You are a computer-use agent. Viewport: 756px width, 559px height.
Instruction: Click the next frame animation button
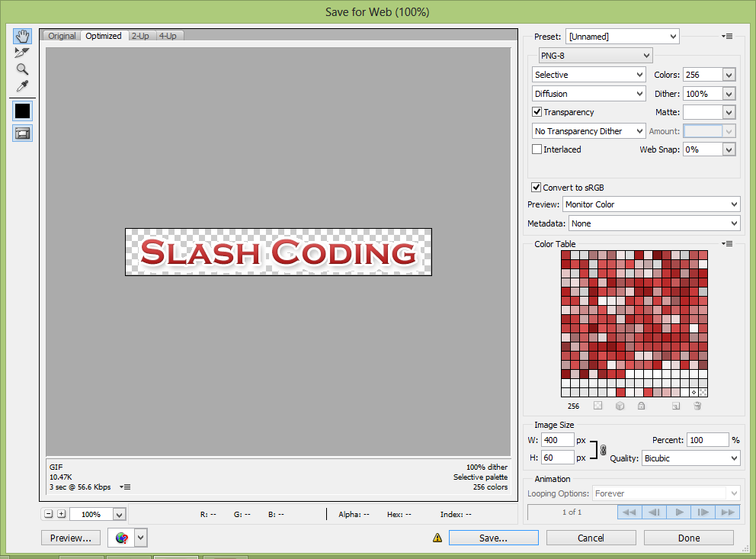coord(703,512)
